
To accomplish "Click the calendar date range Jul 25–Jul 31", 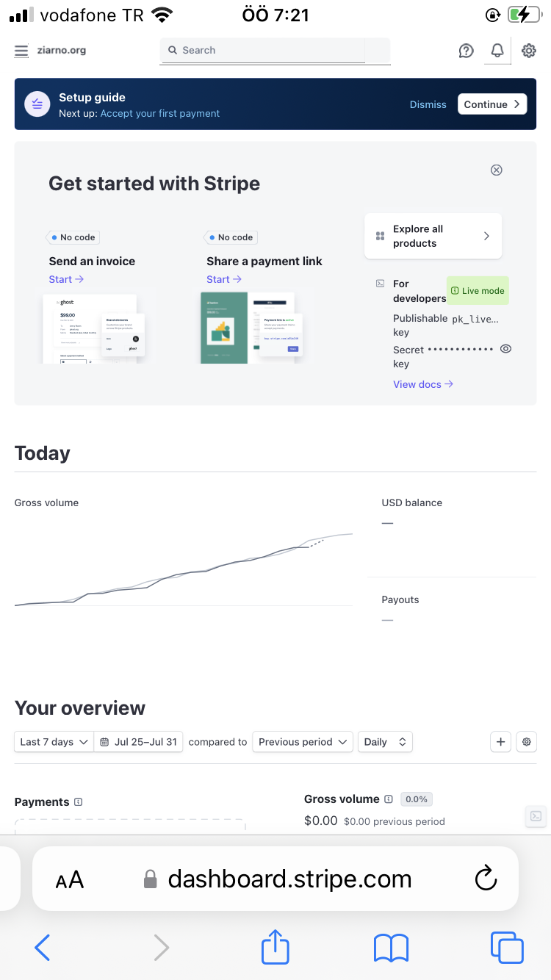I will (x=139, y=742).
